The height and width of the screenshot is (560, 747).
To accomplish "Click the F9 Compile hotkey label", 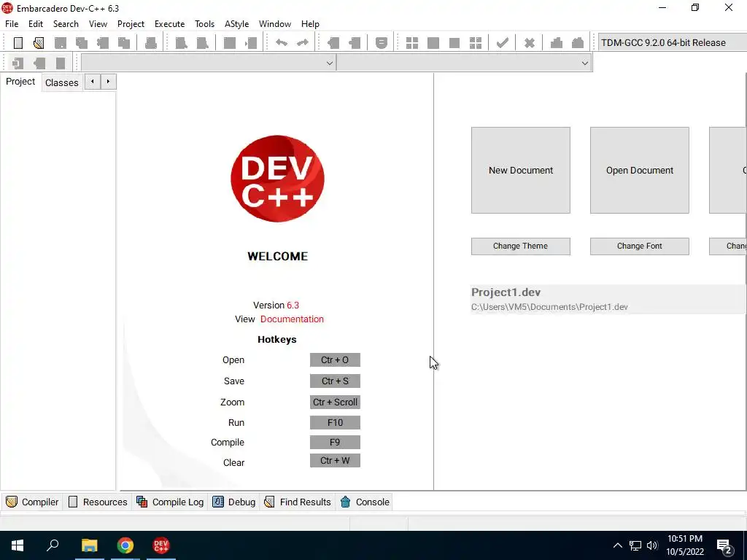I will pos(335,442).
